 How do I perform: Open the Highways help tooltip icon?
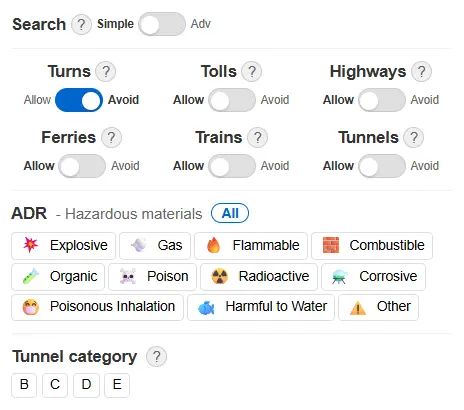pos(421,72)
